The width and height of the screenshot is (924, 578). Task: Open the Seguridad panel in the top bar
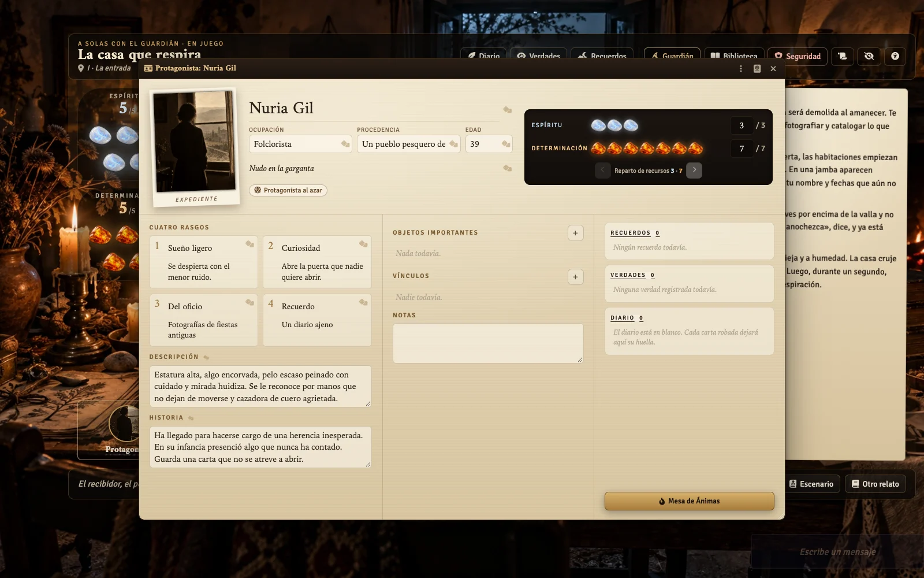pos(798,56)
